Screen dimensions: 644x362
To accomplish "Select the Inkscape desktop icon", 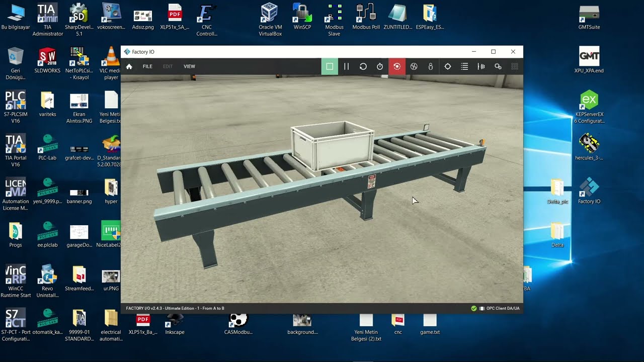I will [x=175, y=324].
